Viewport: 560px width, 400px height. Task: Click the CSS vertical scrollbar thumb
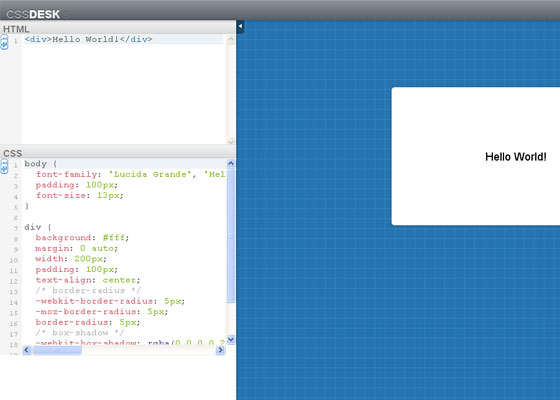point(231,236)
